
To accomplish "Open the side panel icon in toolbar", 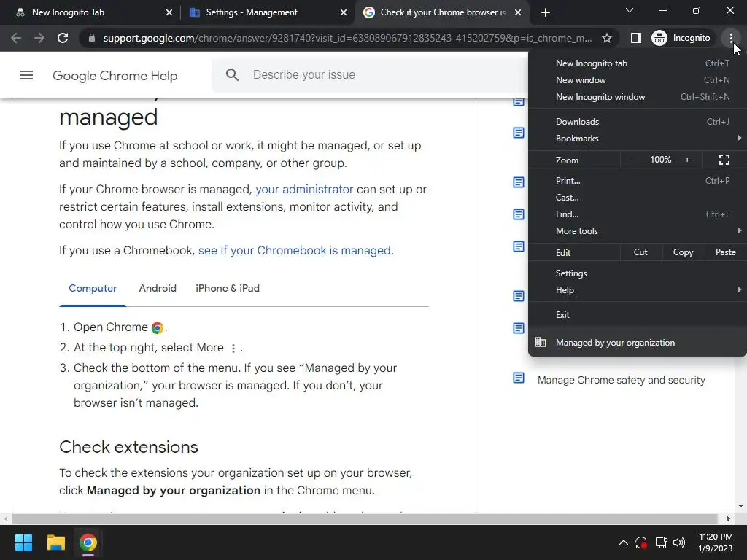I will click(x=635, y=38).
